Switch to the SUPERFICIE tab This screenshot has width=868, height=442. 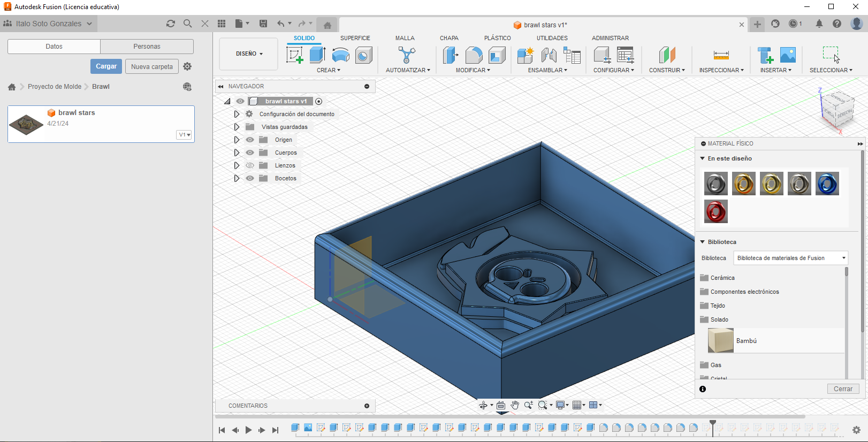(355, 38)
